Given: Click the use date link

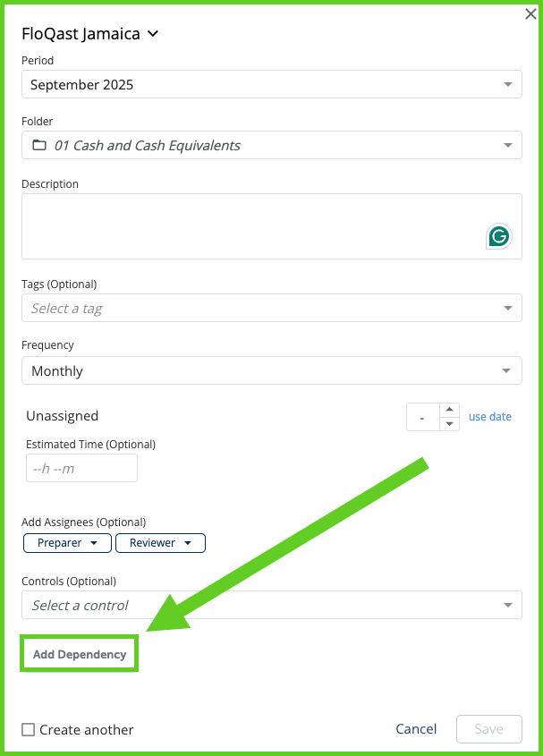Looking at the screenshot, I should tap(490, 417).
